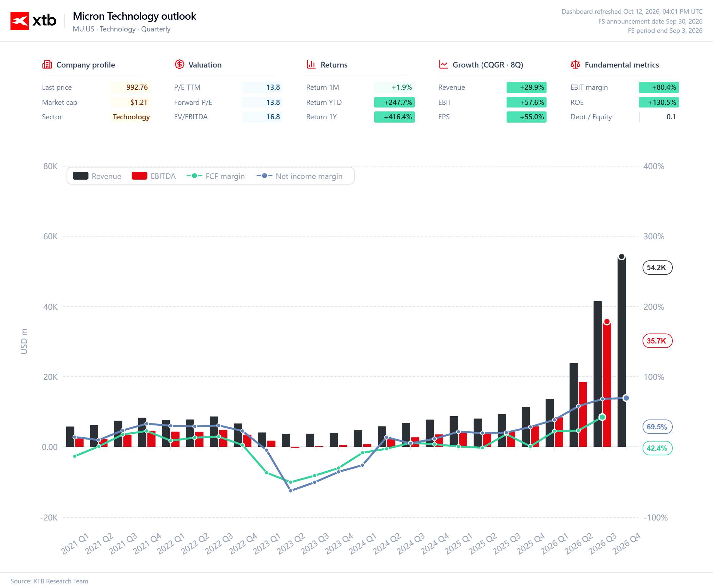The image size is (713, 588).
Task: Click the 42.4% FCF margin badge
Action: pyautogui.click(x=657, y=448)
